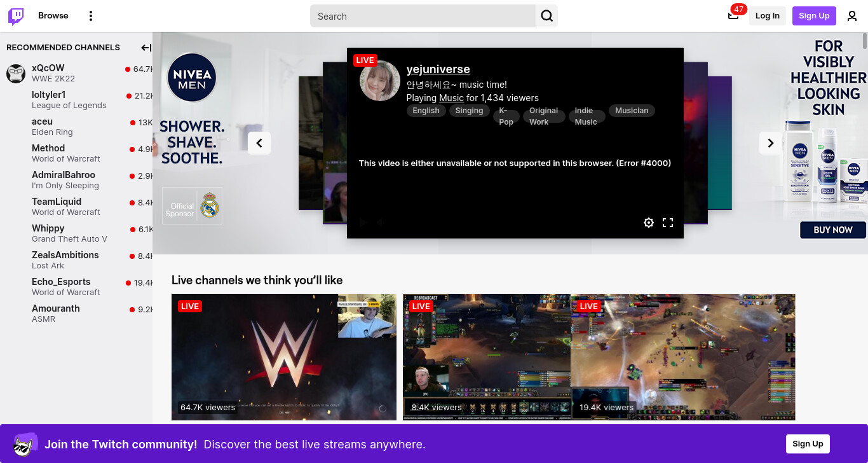Open the user account icon menu
Image resolution: width=868 pixels, height=463 pixels.
coord(852,16)
